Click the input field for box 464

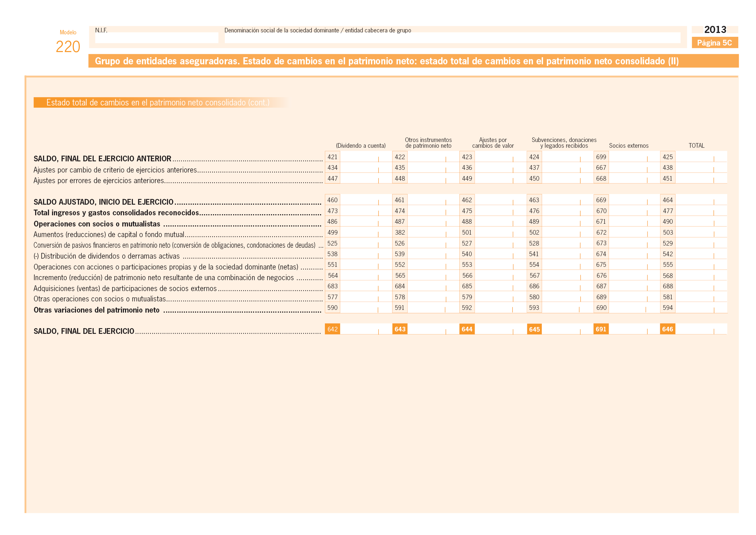pyautogui.click(x=701, y=200)
